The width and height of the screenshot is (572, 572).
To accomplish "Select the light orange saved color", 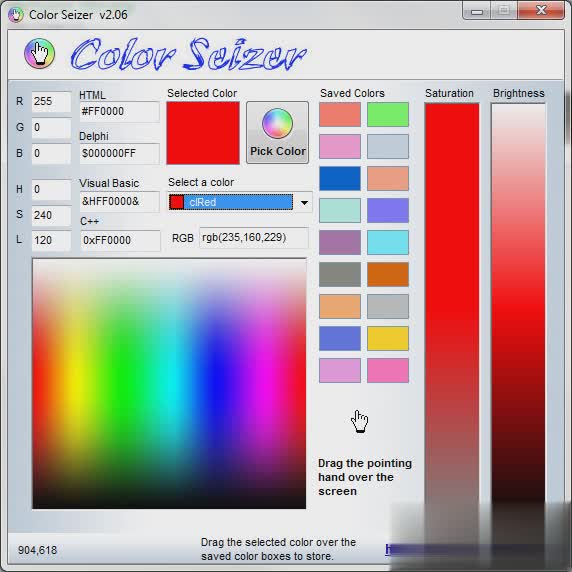I will (340, 306).
